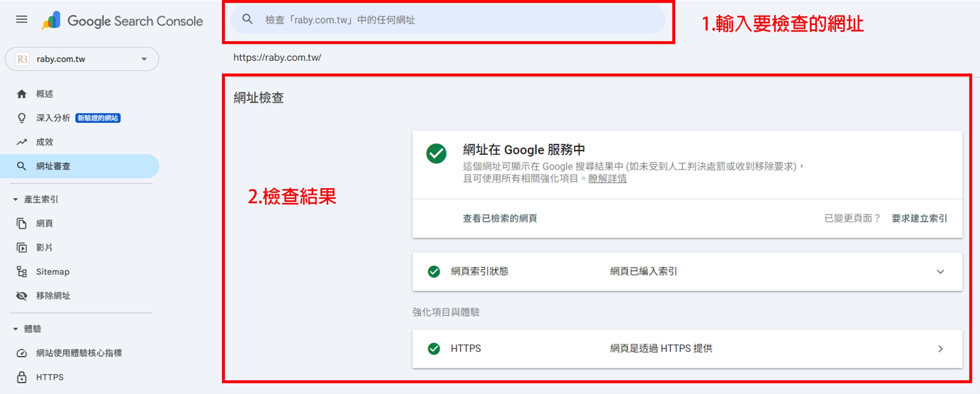980x394 pixels.
Task: Expand the 網頁索引狀態 panel chevron
Action: point(940,271)
